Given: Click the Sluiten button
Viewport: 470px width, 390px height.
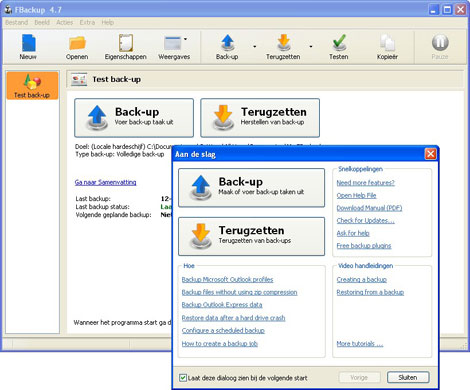Looking at the screenshot, I should (x=408, y=377).
